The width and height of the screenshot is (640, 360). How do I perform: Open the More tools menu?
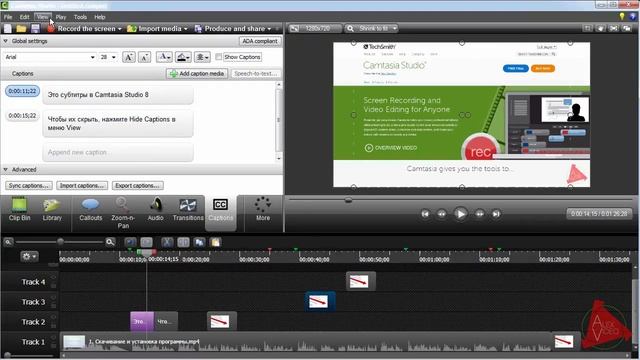(x=263, y=209)
